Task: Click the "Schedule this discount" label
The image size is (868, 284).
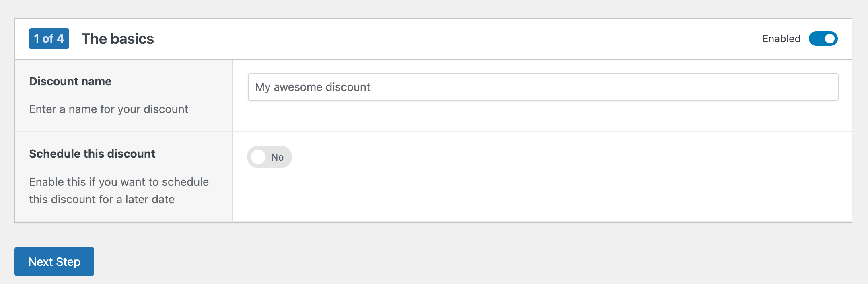Action: click(92, 154)
